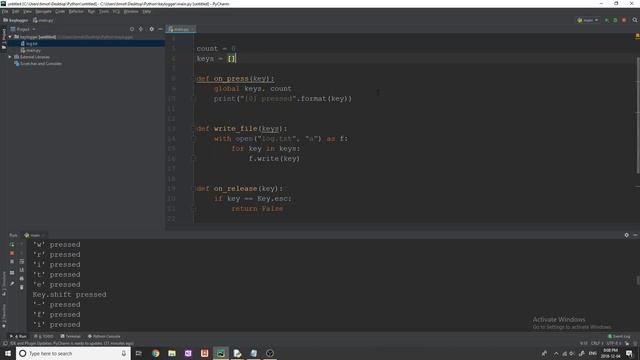
Task: Stop process with red square in Run panel
Action: [12, 253]
